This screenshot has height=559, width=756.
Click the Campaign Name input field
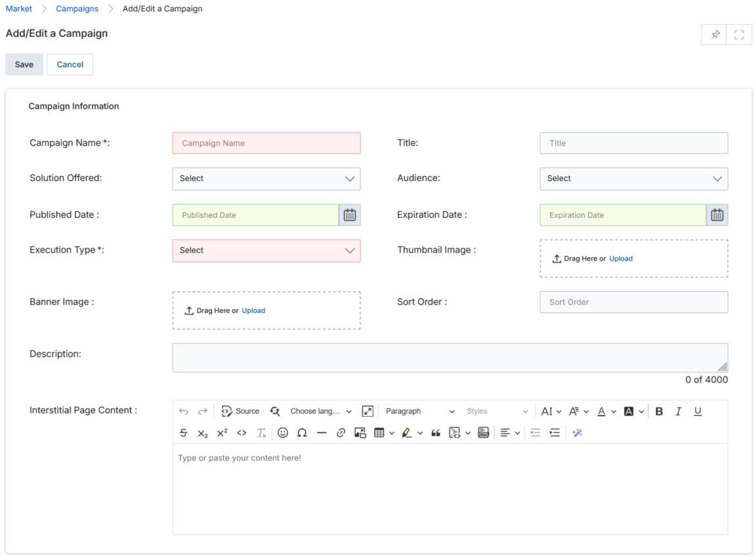(x=266, y=143)
